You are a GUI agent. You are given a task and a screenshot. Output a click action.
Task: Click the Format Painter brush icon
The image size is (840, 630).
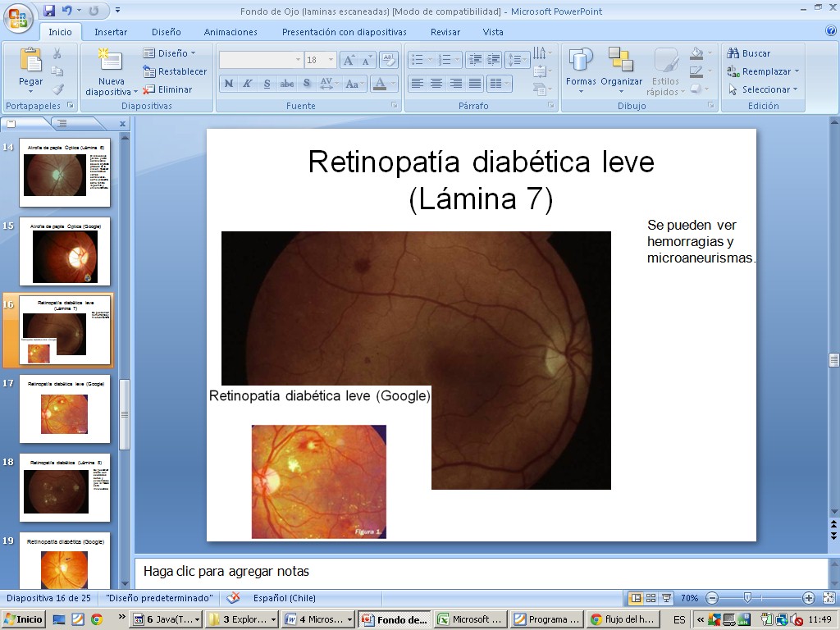tap(57, 89)
